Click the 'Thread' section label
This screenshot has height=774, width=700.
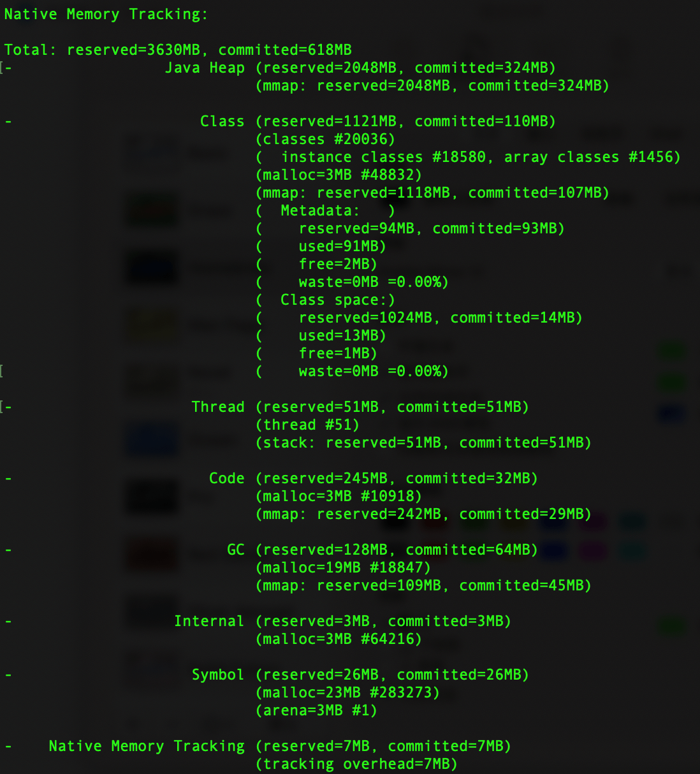click(218, 407)
